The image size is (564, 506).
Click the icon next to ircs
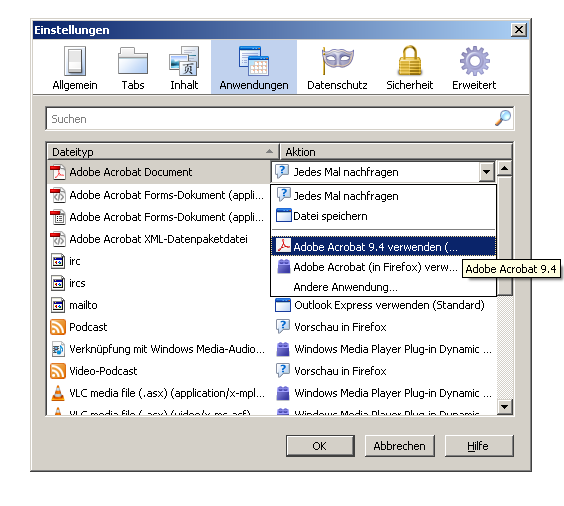pyautogui.click(x=58, y=283)
